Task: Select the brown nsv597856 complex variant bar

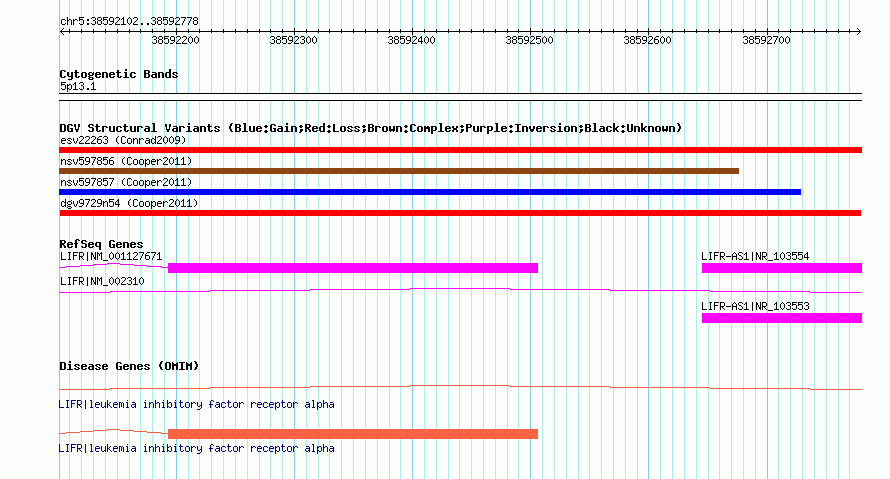Action: tap(399, 171)
